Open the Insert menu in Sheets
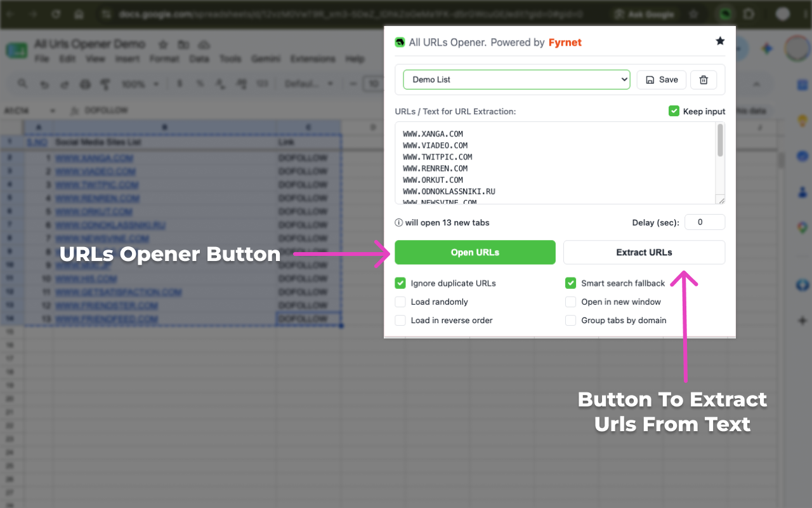The height and width of the screenshot is (508, 812). (x=128, y=59)
